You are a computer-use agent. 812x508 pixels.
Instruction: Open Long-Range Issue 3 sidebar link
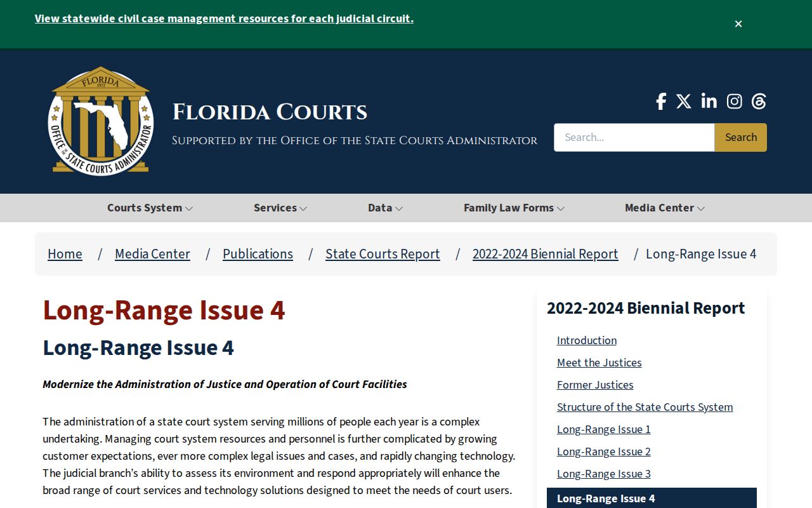click(604, 474)
